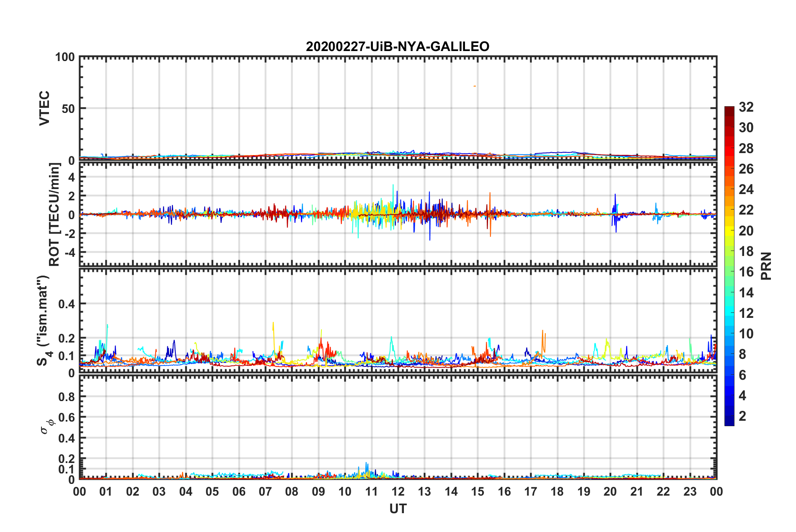Click ROT y-axis tick 4
The height and width of the screenshot is (532, 796).
pyautogui.click(x=72, y=177)
